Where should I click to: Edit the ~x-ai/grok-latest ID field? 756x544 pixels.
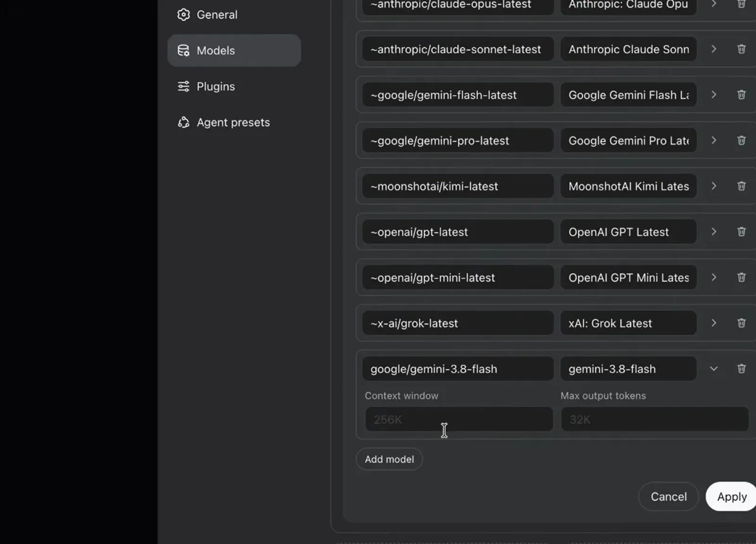458,323
